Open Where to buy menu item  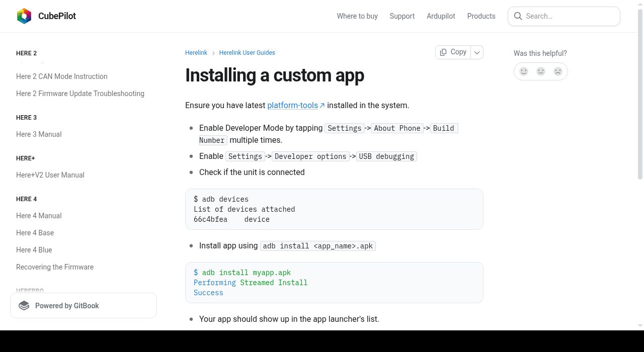(357, 16)
